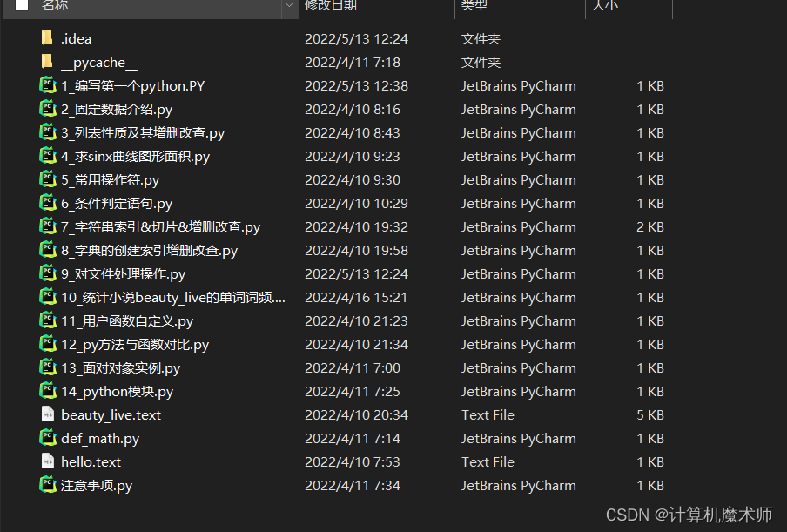Select file name 5_常用操作符.py
Viewport: 787px width, 532px height.
(x=110, y=179)
